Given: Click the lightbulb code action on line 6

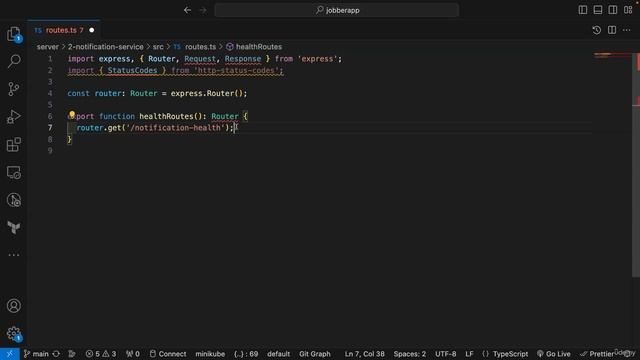Looking at the screenshot, I should tap(72, 115).
